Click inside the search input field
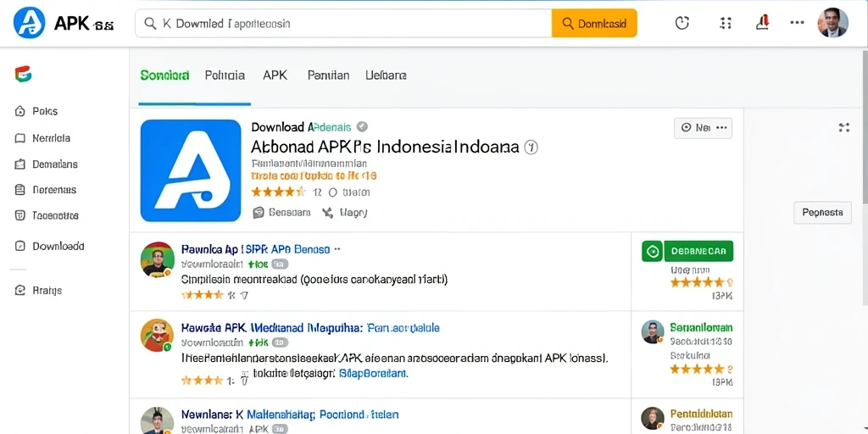 pyautogui.click(x=343, y=23)
